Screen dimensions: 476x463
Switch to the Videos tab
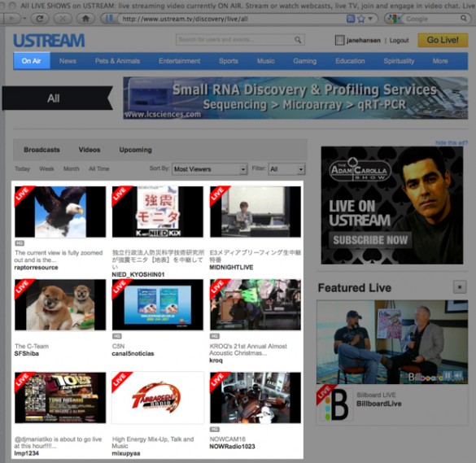(x=90, y=150)
